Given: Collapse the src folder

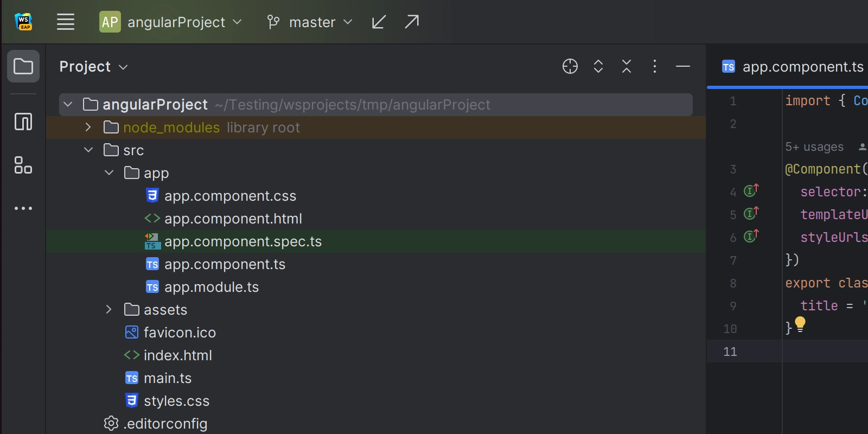Looking at the screenshot, I should pos(88,150).
